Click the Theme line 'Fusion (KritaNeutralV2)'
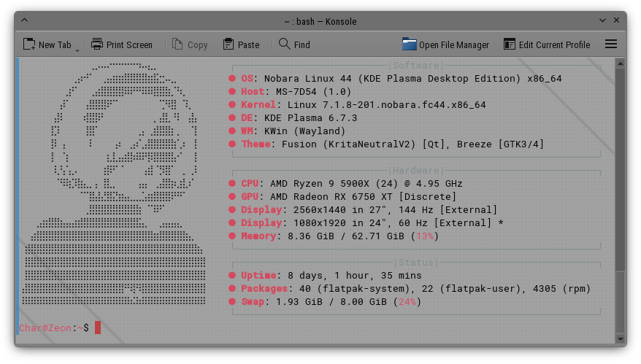Screen dimensions: 641x364 coord(348,144)
